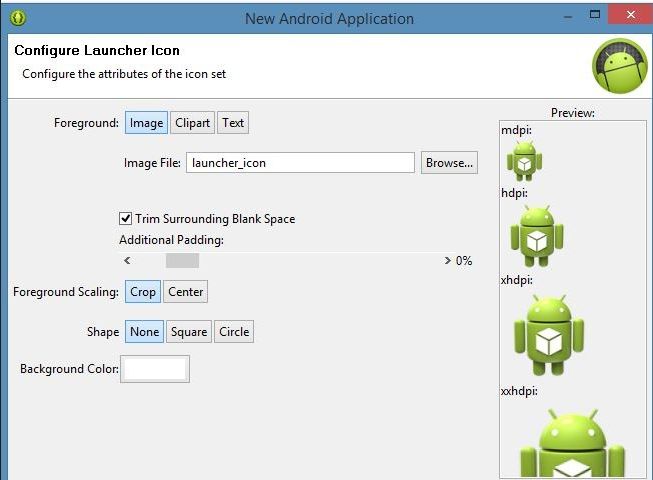The width and height of the screenshot is (653, 480).
Task: Select the Clipart foreground option
Action: tap(192, 123)
